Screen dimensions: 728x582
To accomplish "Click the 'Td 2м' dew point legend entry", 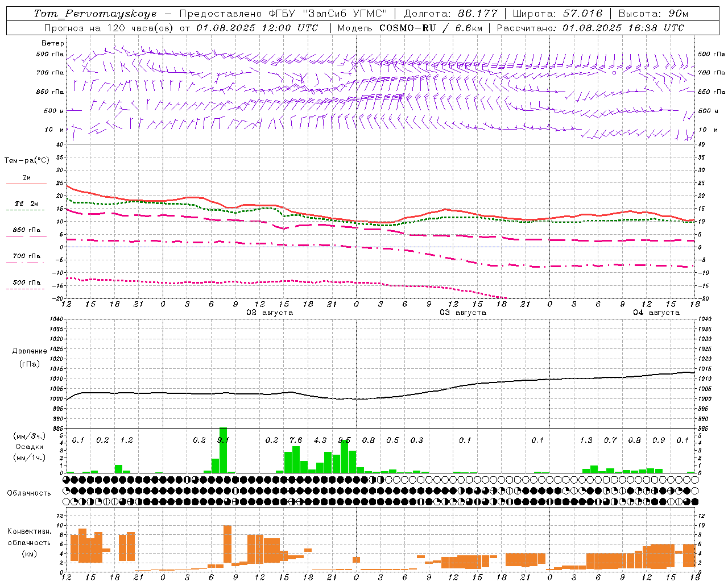I will pos(26,203).
